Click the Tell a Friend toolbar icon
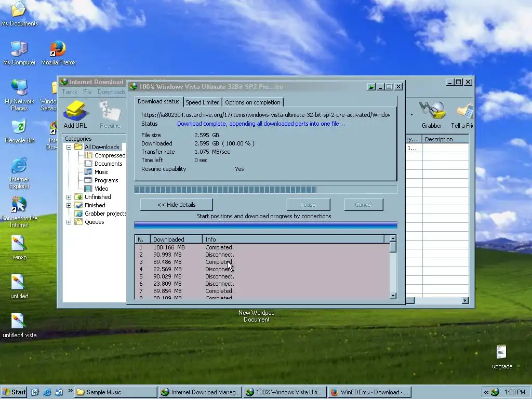Viewport: 532px width, 399px height. pyautogui.click(x=462, y=114)
